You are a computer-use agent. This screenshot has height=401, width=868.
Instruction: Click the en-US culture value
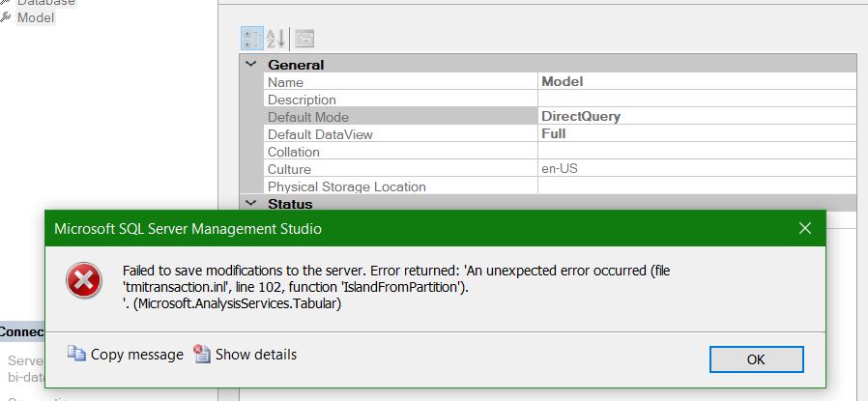click(697, 169)
